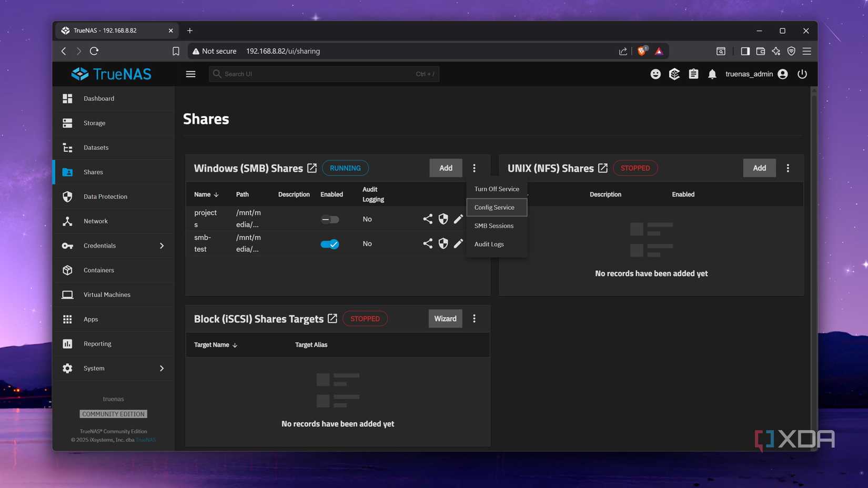Open the notifications bell
This screenshot has height=488, width=868.
712,74
